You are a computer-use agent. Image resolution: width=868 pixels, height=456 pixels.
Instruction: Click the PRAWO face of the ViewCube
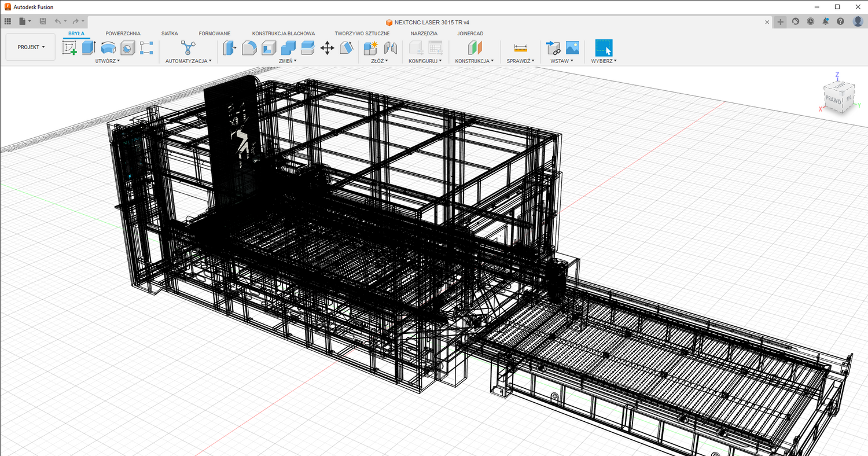834,100
